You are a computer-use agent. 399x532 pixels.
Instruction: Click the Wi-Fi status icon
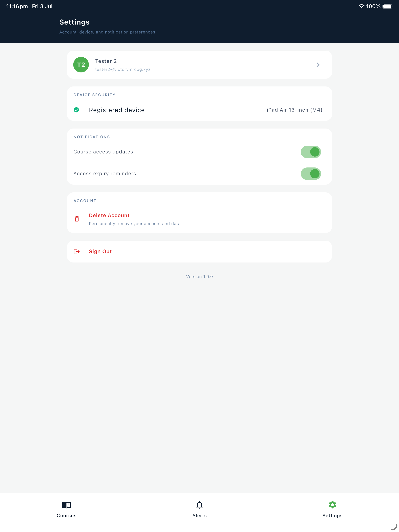point(361,6)
